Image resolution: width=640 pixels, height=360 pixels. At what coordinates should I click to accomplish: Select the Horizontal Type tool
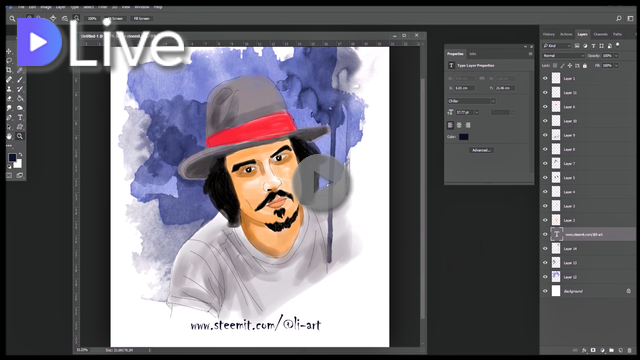pyautogui.click(x=20, y=118)
